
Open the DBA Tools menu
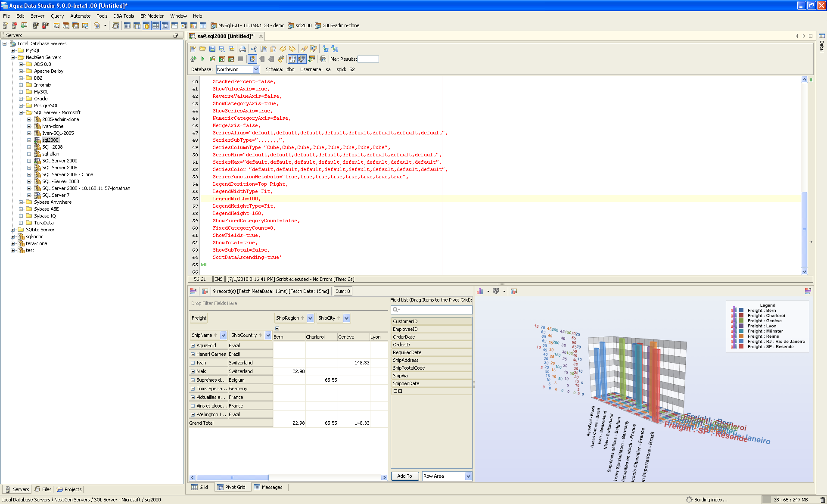(123, 16)
